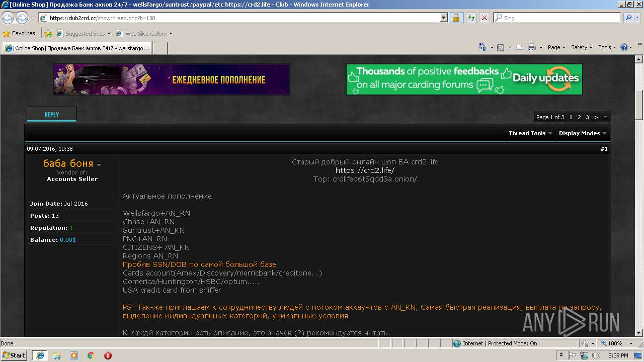Open Web Slice Gallery favorites item
The width and height of the screenshot is (644, 362).
tap(144, 34)
